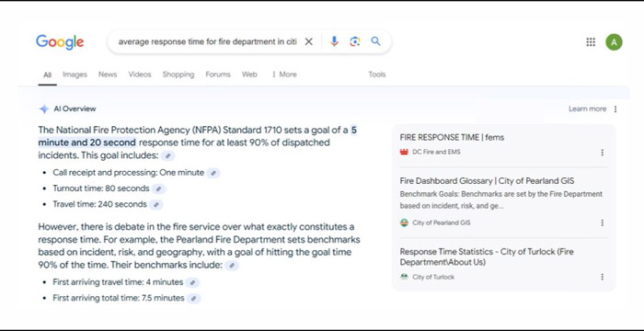
Task: Click the DC Fire and EMS favicon
Action: [404, 152]
